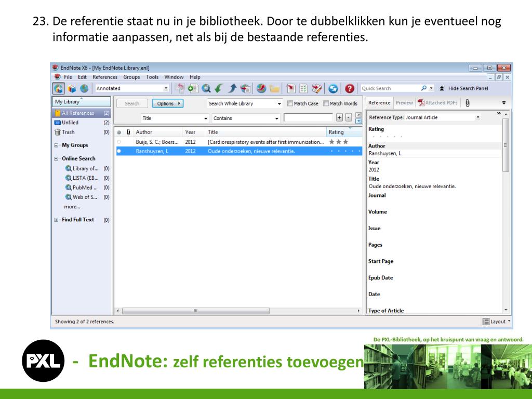Open the Tools menu

click(x=152, y=77)
